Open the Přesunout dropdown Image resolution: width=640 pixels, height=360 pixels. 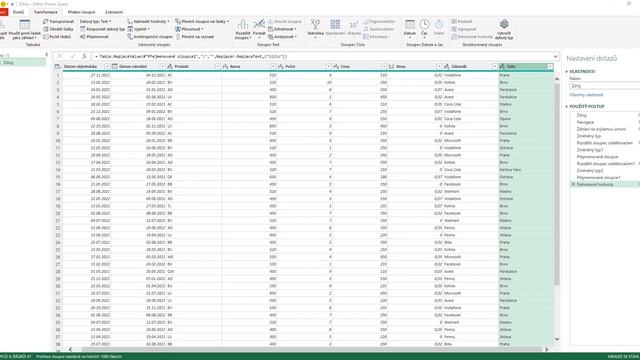coord(189,29)
